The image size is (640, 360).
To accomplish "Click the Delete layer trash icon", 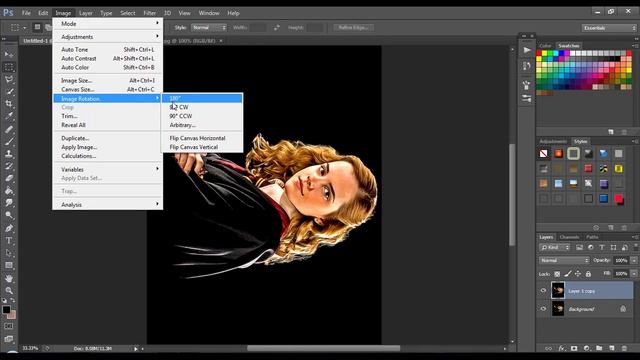I will (624, 348).
